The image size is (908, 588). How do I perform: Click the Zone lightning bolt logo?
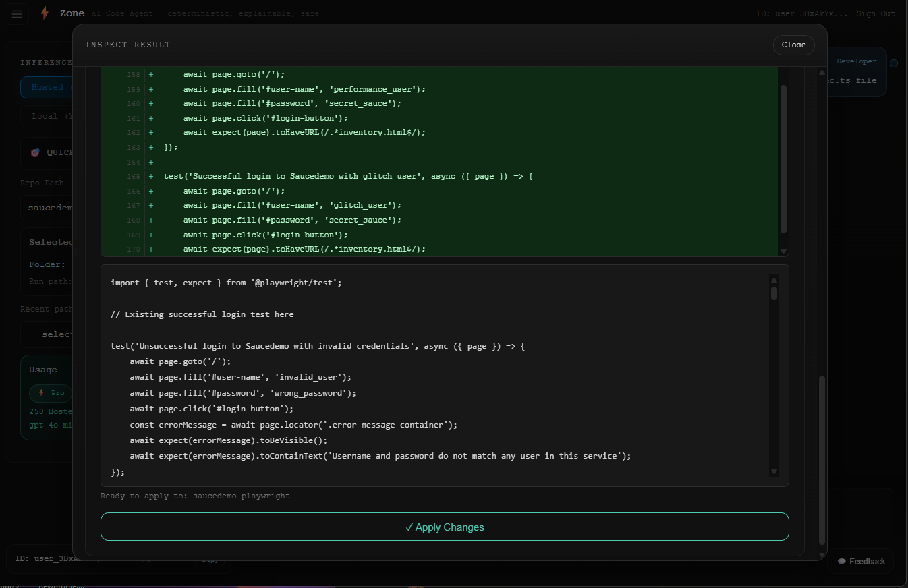[x=45, y=13]
